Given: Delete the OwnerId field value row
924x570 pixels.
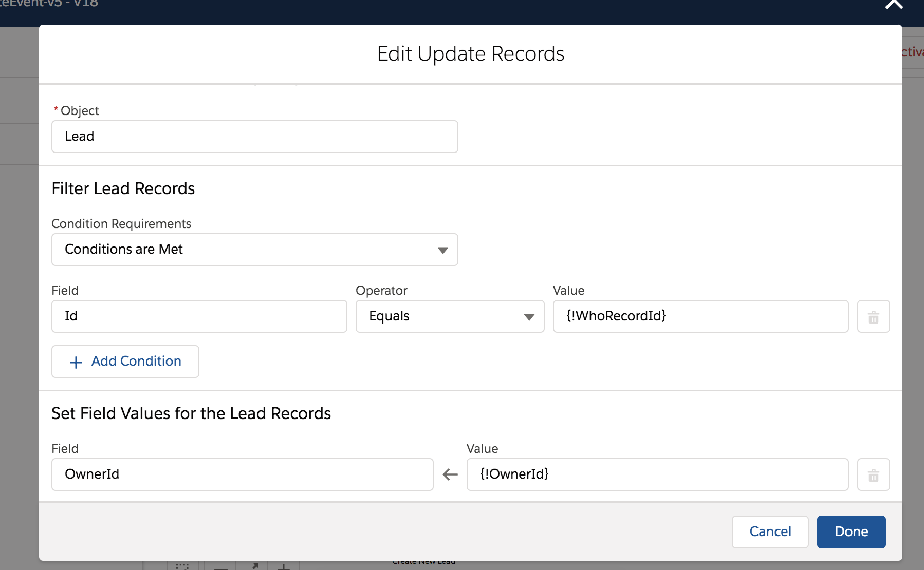Looking at the screenshot, I should coord(874,474).
